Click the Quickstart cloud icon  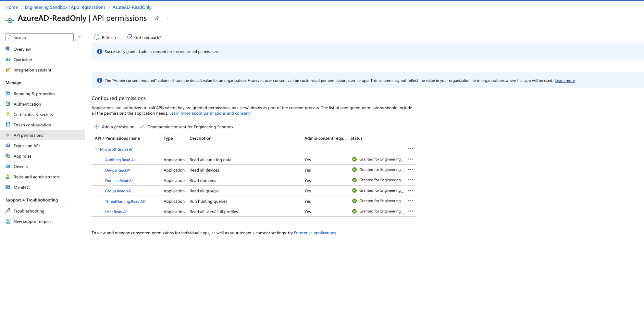pyautogui.click(x=8, y=59)
